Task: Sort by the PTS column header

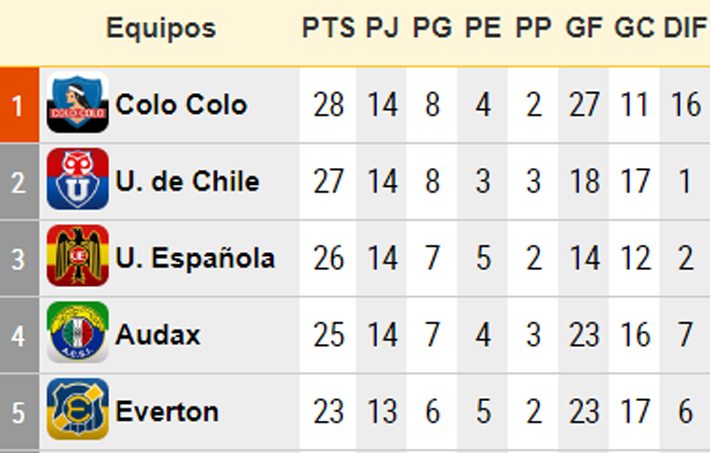Action: [x=328, y=28]
